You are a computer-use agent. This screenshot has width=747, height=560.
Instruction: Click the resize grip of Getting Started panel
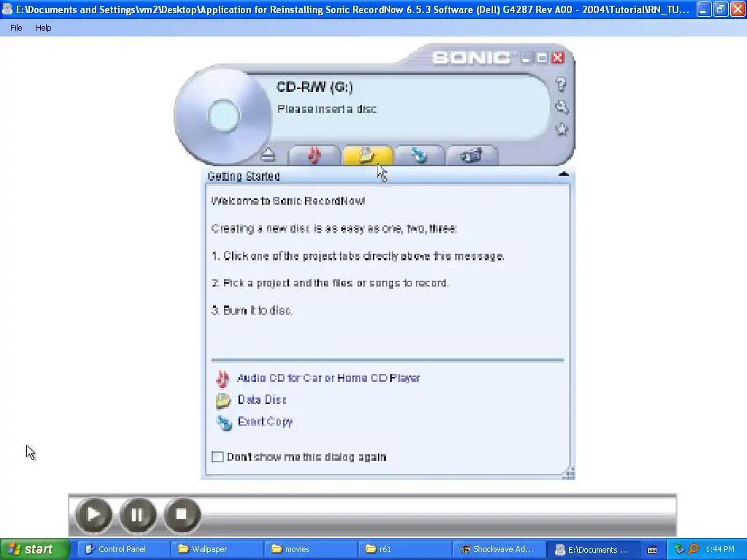click(568, 472)
